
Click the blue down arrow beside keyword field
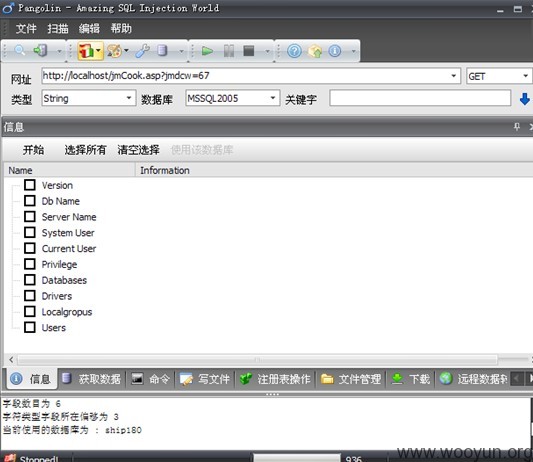tap(525, 99)
